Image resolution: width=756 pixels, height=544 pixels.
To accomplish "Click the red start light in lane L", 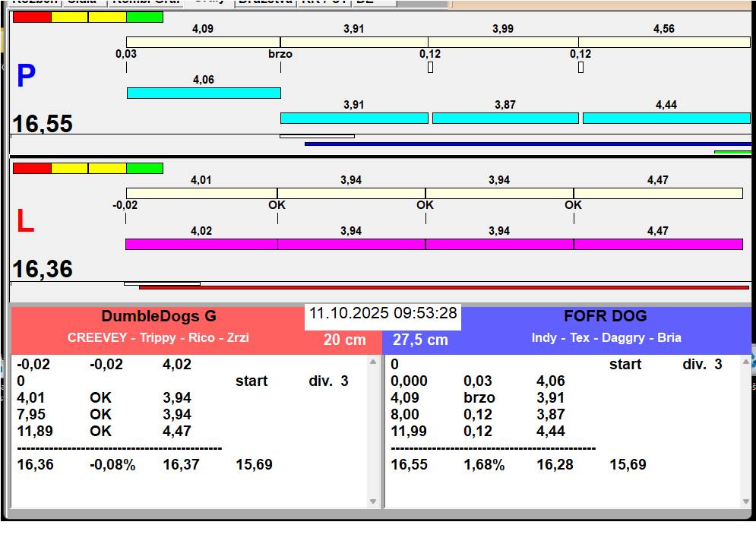I will (32, 168).
